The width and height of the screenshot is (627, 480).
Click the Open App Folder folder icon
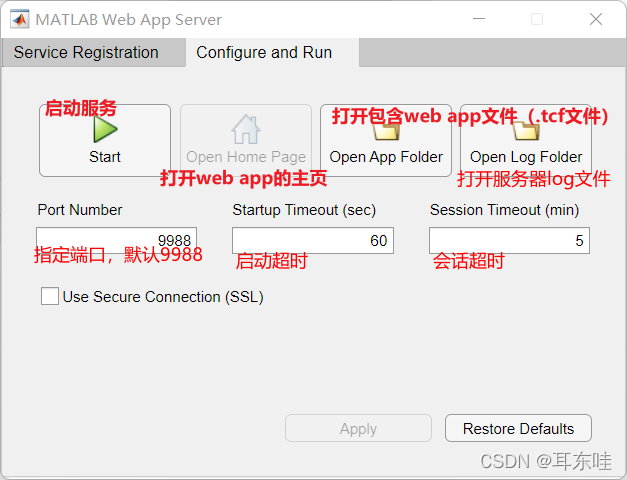tap(387, 131)
